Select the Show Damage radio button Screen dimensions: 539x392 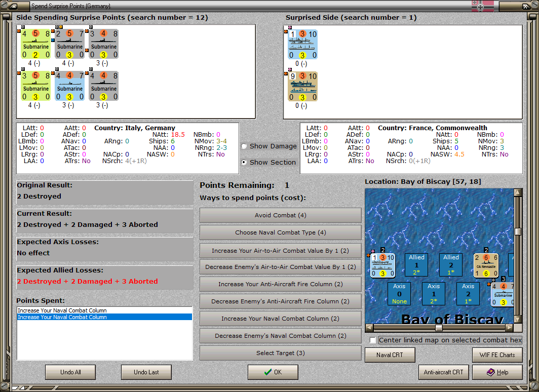244,146
